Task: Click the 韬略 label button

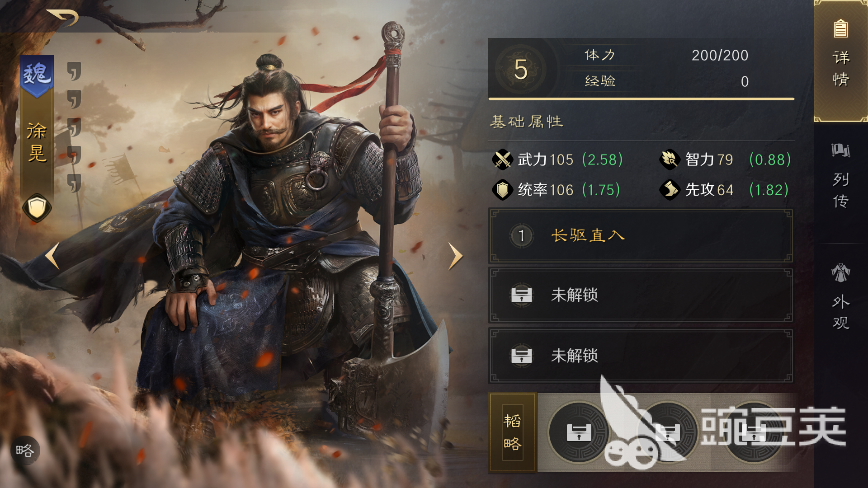Action: (x=513, y=432)
